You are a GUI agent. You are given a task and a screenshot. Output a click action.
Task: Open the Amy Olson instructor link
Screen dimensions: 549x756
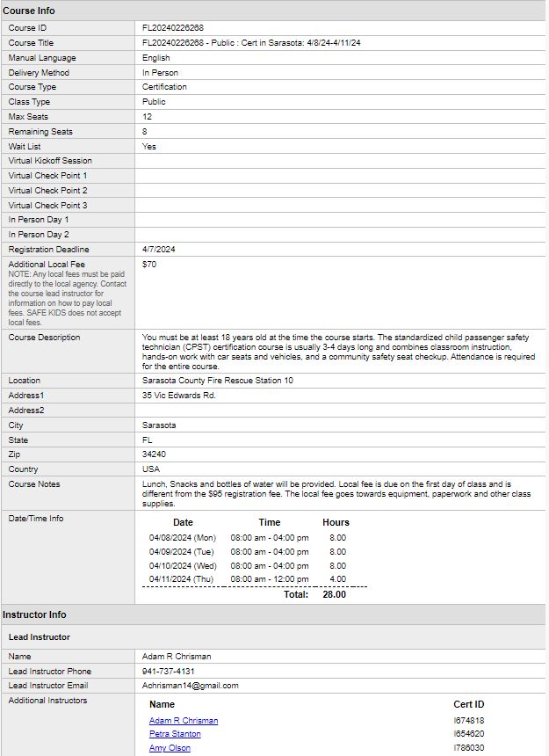[x=170, y=748]
